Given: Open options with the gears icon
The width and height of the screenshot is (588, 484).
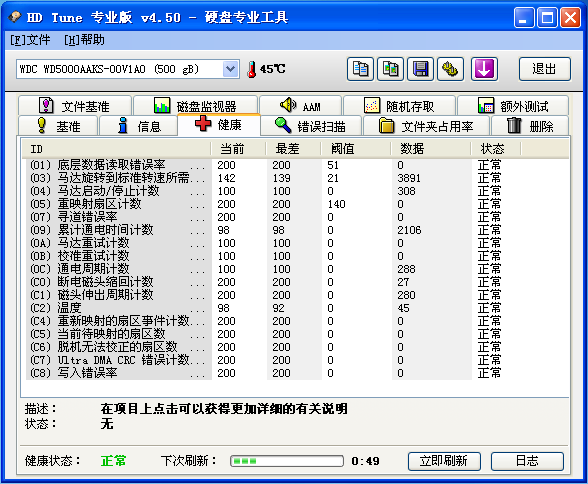Looking at the screenshot, I should tap(450, 69).
